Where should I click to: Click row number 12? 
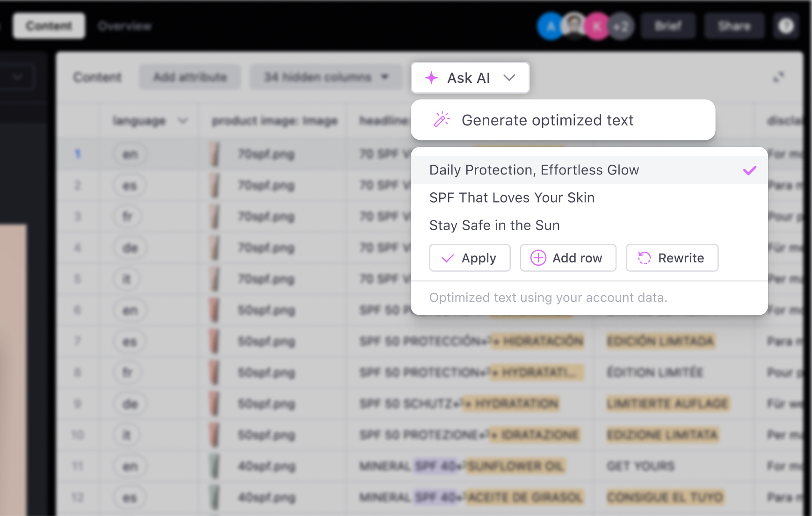78,497
